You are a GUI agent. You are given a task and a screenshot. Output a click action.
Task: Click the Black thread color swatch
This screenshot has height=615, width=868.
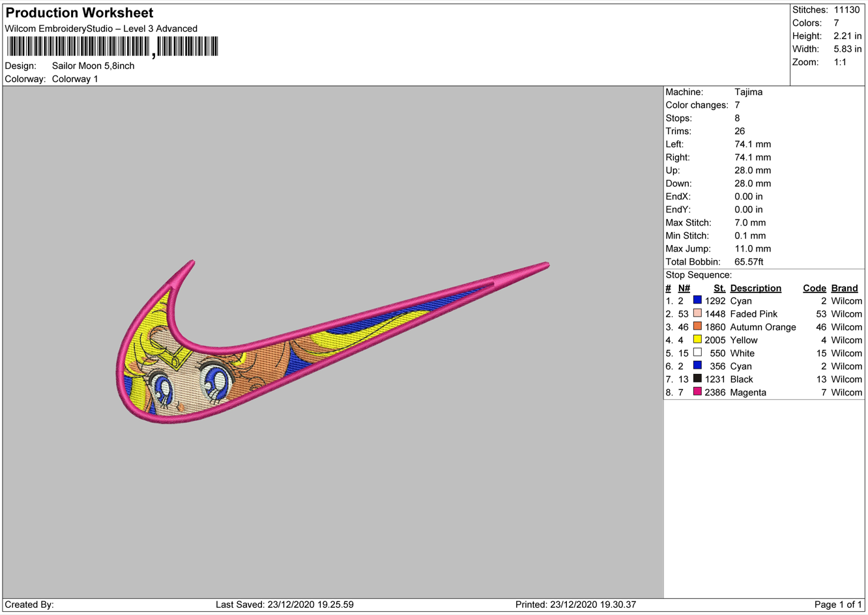697,379
